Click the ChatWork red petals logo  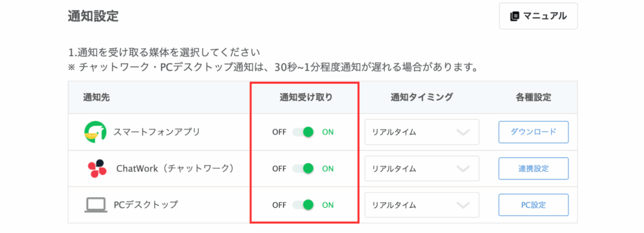pyautogui.click(x=97, y=169)
